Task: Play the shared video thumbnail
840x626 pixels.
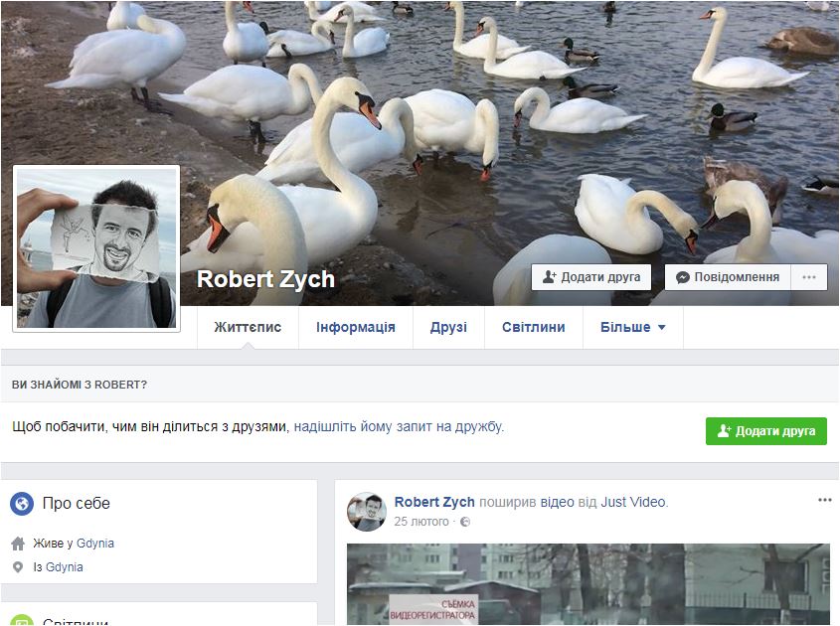Action: point(588,584)
